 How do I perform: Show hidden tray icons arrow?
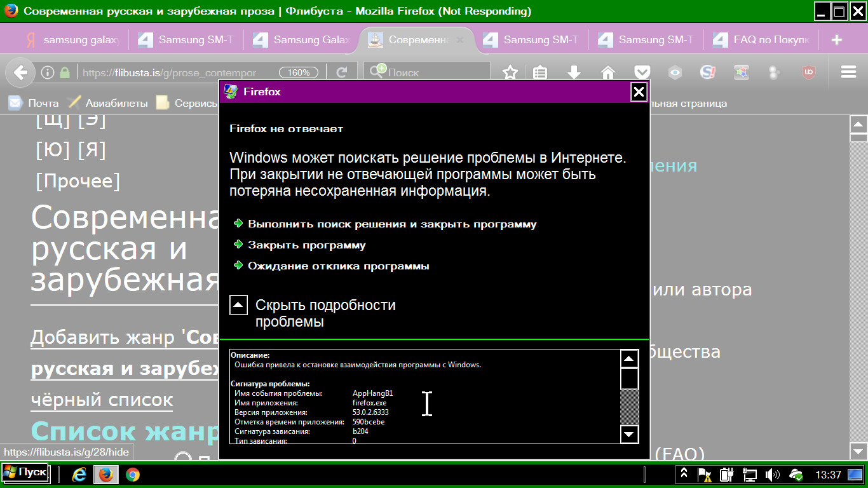pos(684,474)
